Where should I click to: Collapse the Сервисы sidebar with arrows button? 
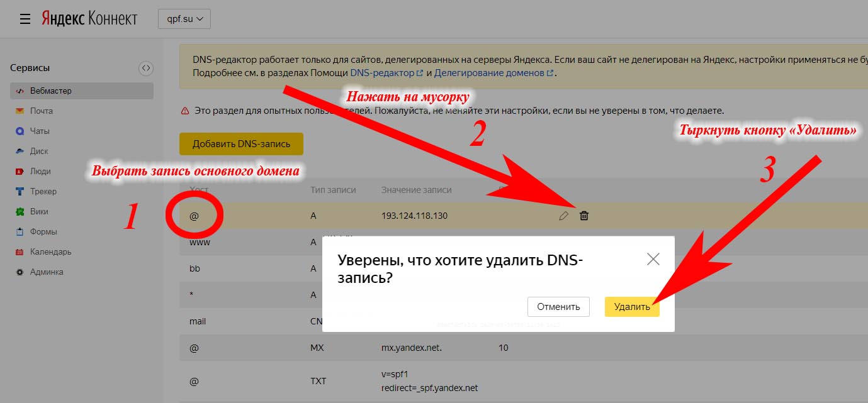coord(145,68)
